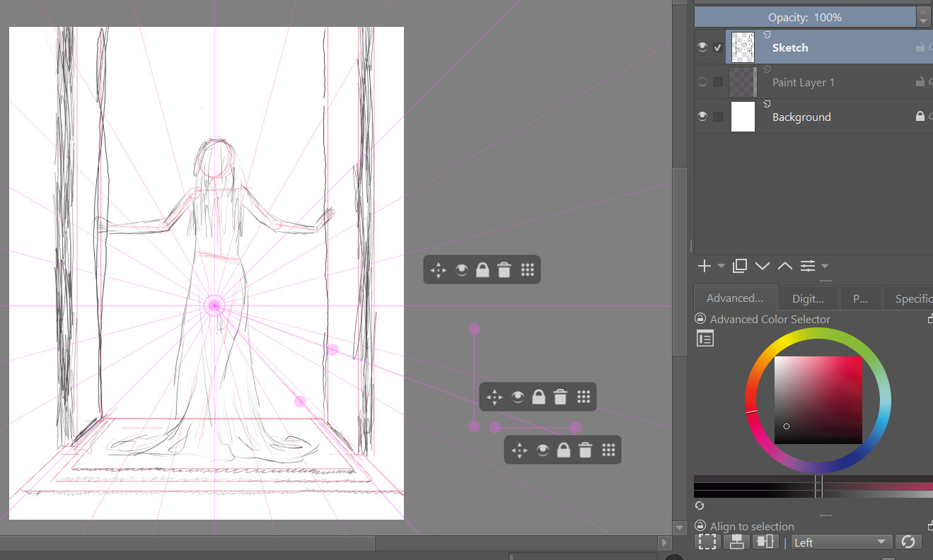The height and width of the screenshot is (560, 933).
Task: Move layer up with the up chevron
Action: (784, 266)
